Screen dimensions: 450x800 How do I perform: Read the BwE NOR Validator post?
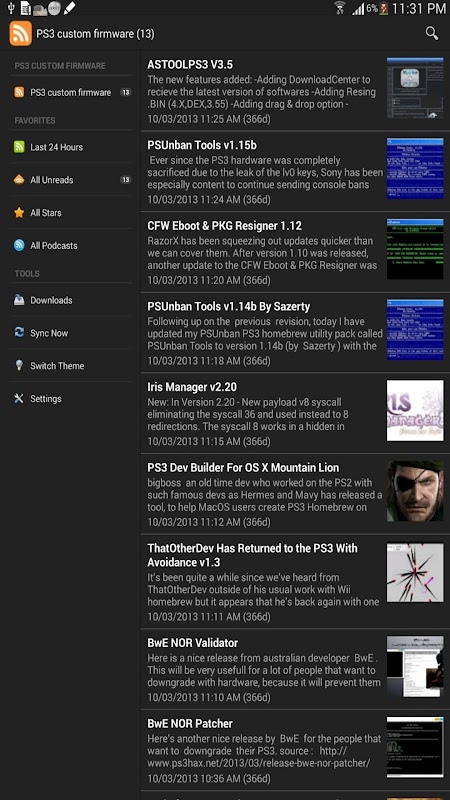295,669
